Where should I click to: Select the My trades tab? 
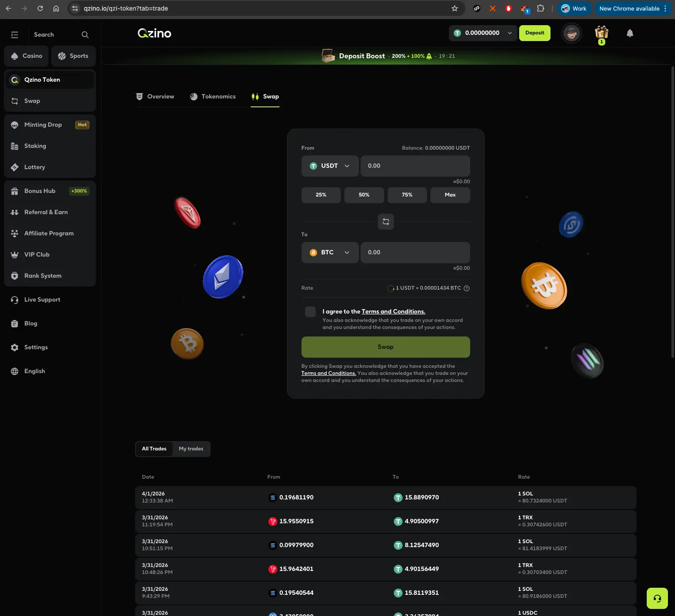[191, 449]
